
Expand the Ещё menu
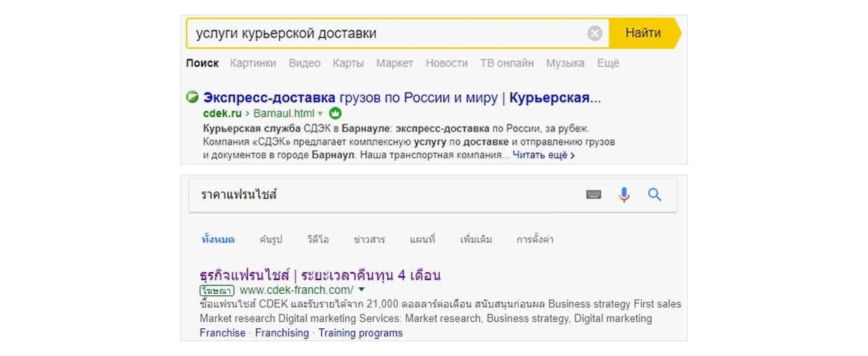coord(608,63)
